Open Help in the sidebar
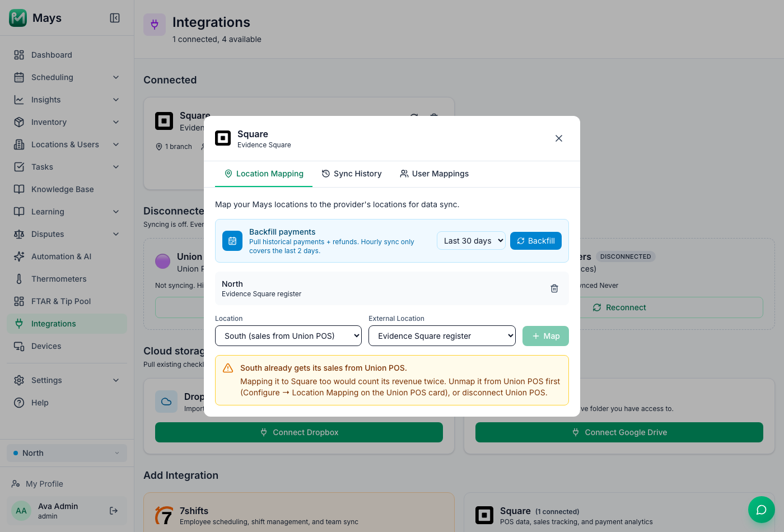Screen dimensions: 784x532 pyautogui.click(x=67, y=403)
